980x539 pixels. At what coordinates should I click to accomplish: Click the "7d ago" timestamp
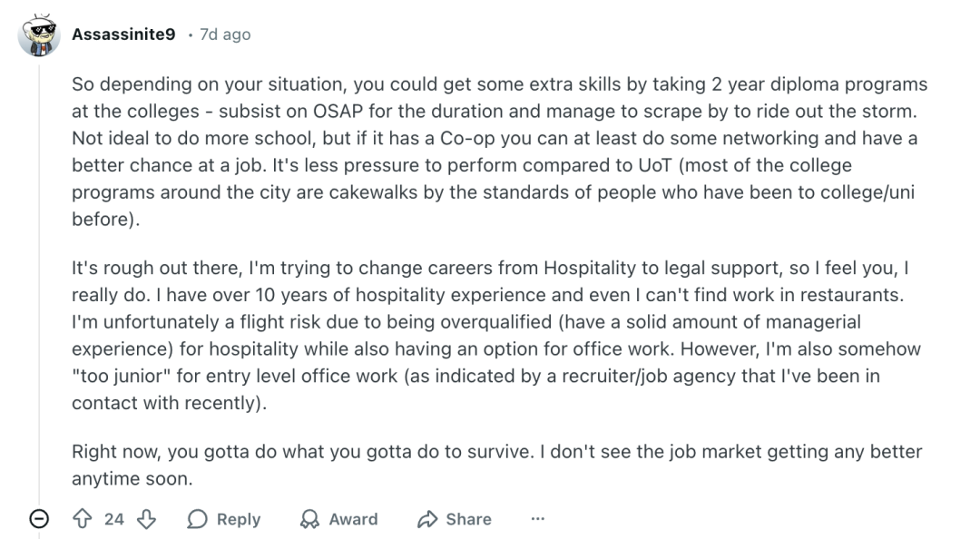tap(225, 34)
